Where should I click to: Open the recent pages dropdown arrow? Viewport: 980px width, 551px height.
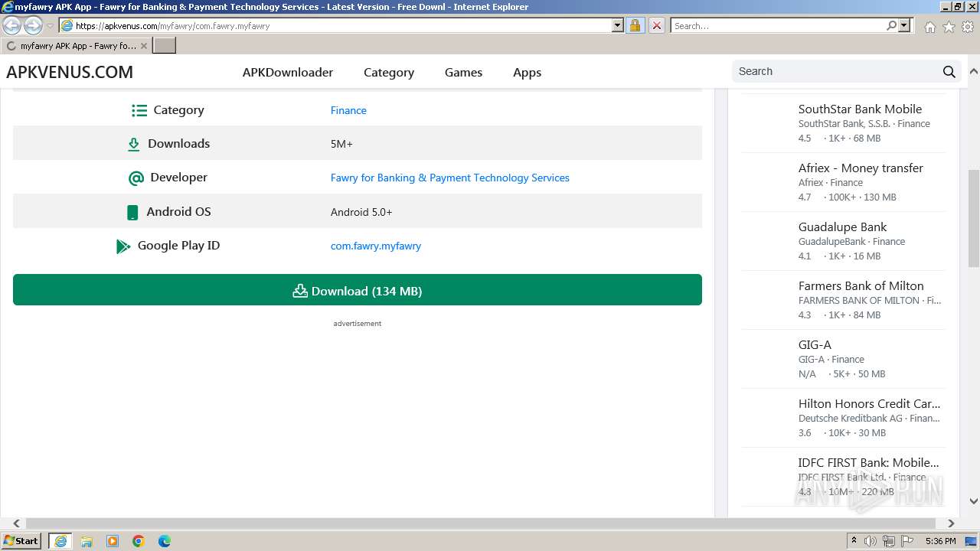51,26
